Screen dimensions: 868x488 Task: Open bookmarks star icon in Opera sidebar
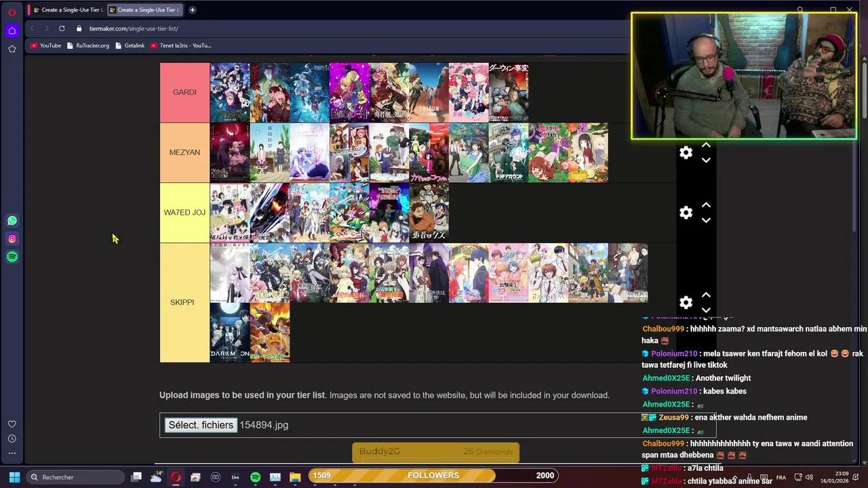coord(12,49)
